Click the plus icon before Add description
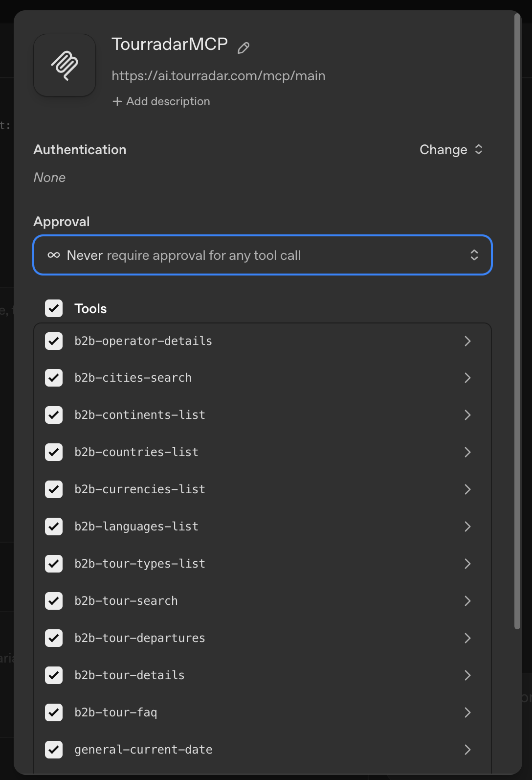 117,101
